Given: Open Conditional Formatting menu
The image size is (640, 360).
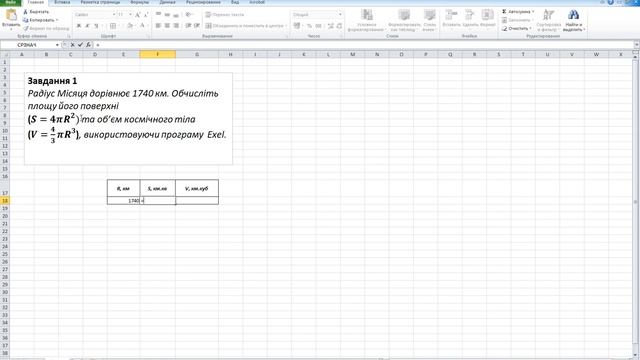Looking at the screenshot, I should (x=367, y=20).
